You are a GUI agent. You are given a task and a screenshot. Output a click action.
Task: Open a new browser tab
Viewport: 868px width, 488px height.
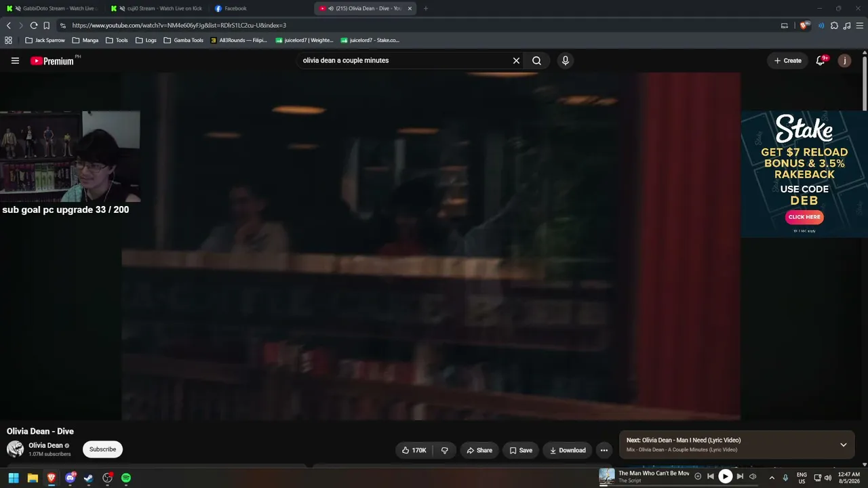pos(426,8)
